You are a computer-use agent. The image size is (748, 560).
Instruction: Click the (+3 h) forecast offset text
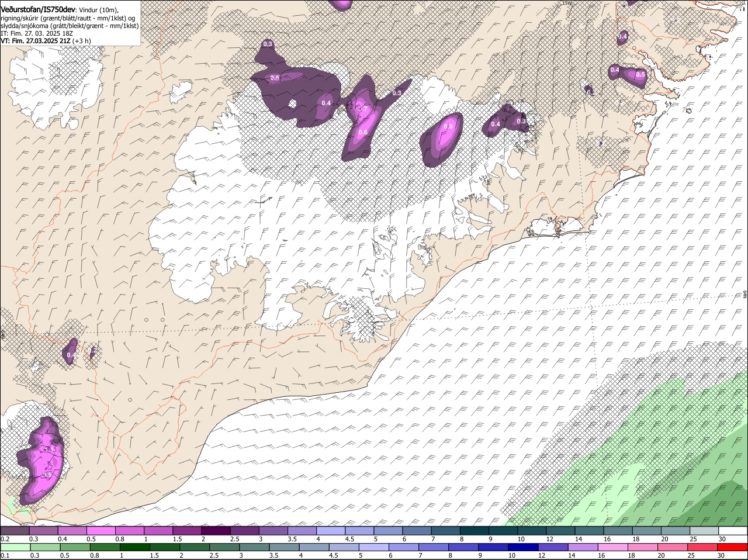click(83, 41)
